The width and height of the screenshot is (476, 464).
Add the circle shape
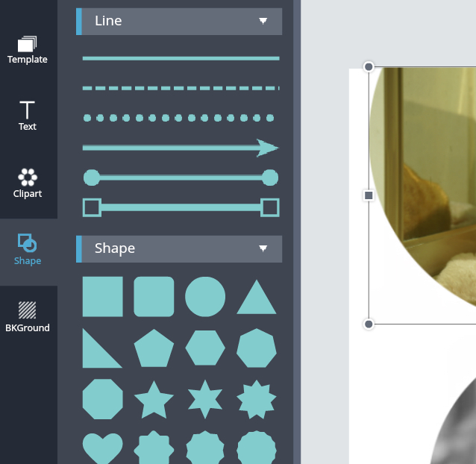point(205,296)
